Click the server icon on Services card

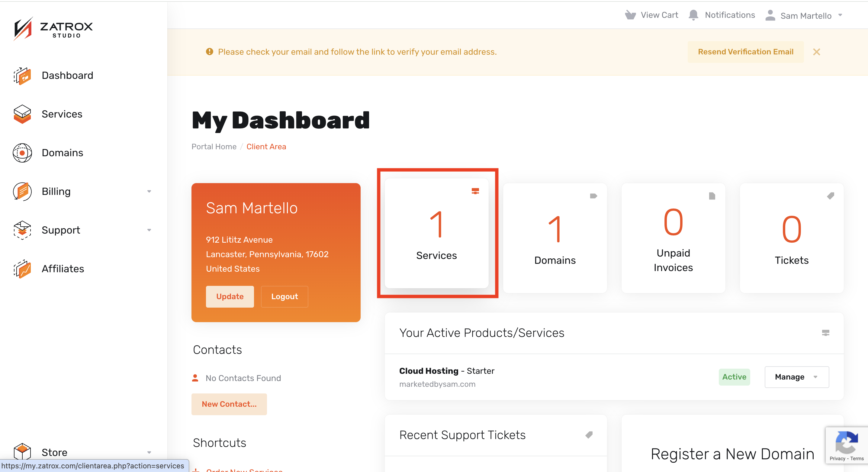coord(475,191)
